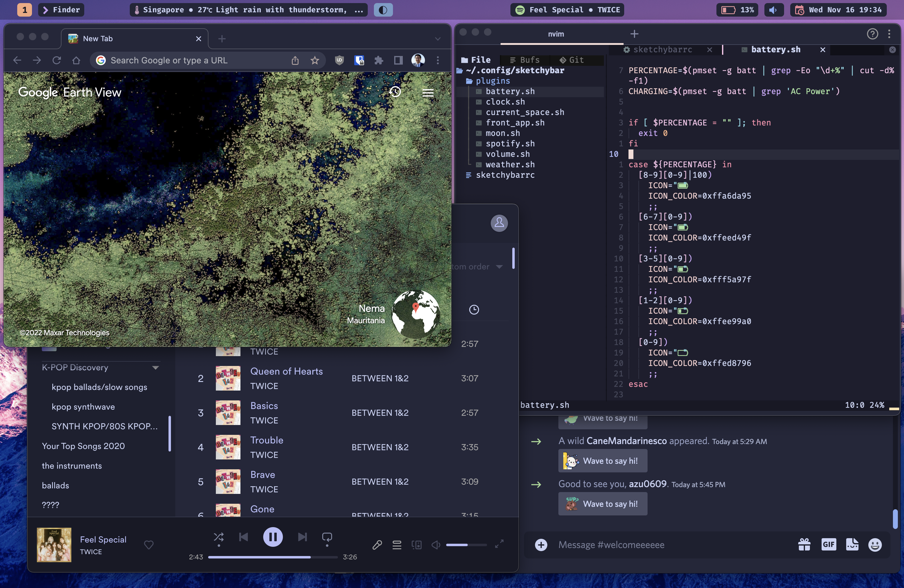904x588 pixels.
Task: Like the song Feel Special with the heart
Action: click(x=149, y=545)
